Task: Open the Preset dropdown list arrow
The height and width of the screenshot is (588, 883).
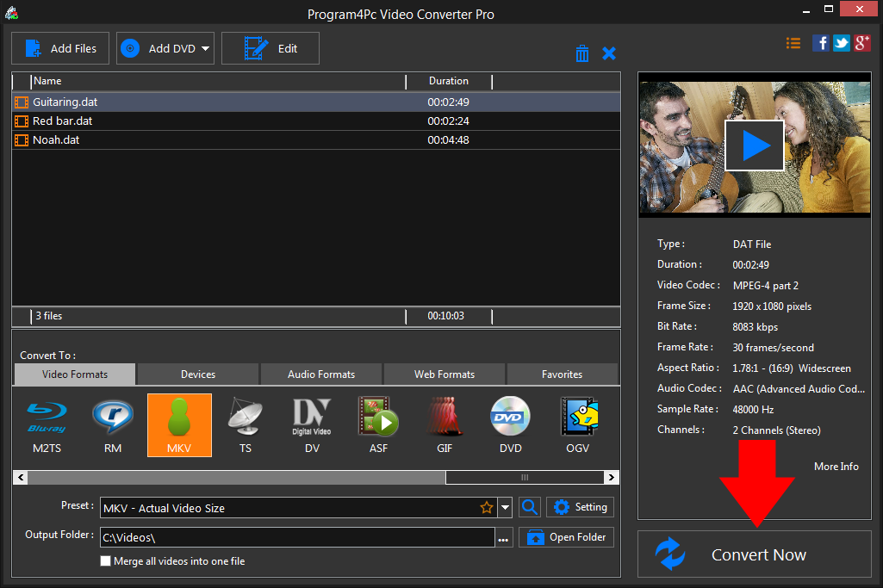Action: (506, 508)
